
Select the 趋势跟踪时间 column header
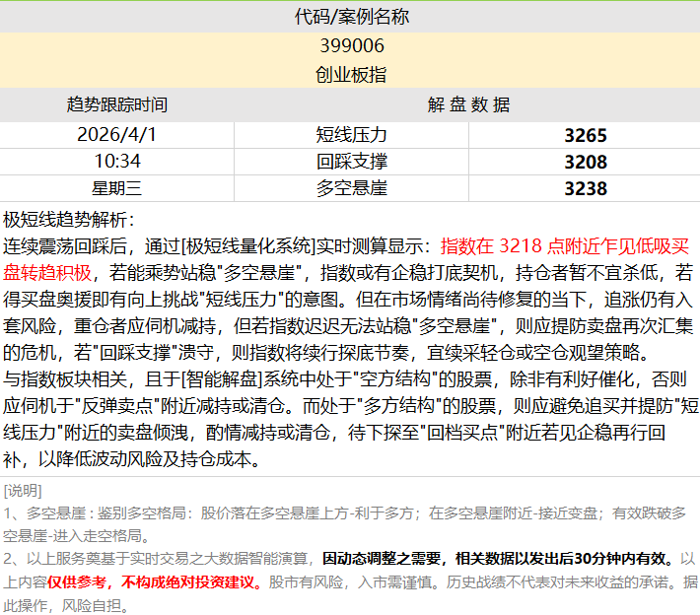pos(117,104)
